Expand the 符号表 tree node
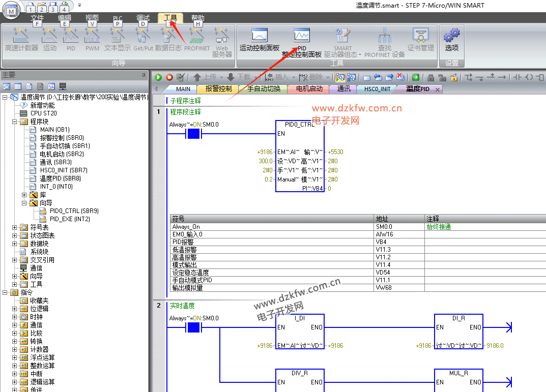The height and width of the screenshot is (392, 546). coord(15,227)
